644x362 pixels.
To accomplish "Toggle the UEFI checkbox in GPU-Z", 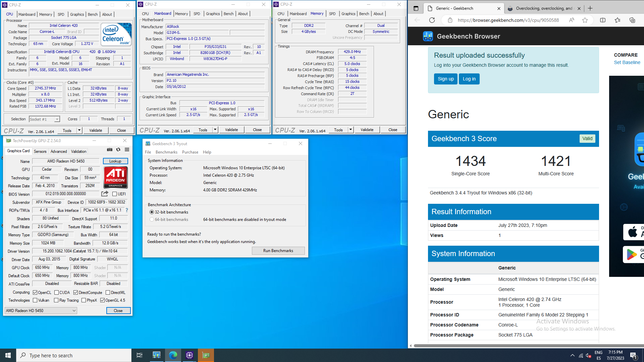I will coord(114,194).
